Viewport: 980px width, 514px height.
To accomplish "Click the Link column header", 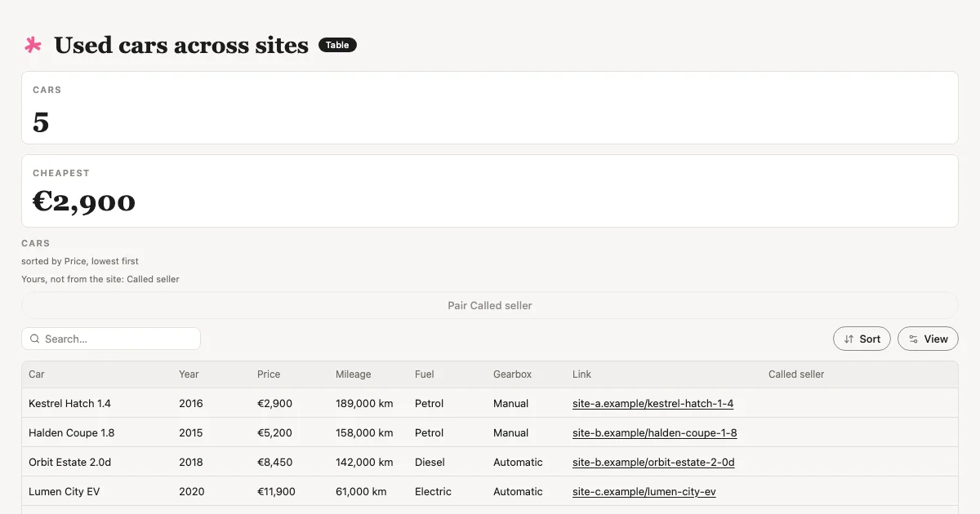I will (581, 374).
